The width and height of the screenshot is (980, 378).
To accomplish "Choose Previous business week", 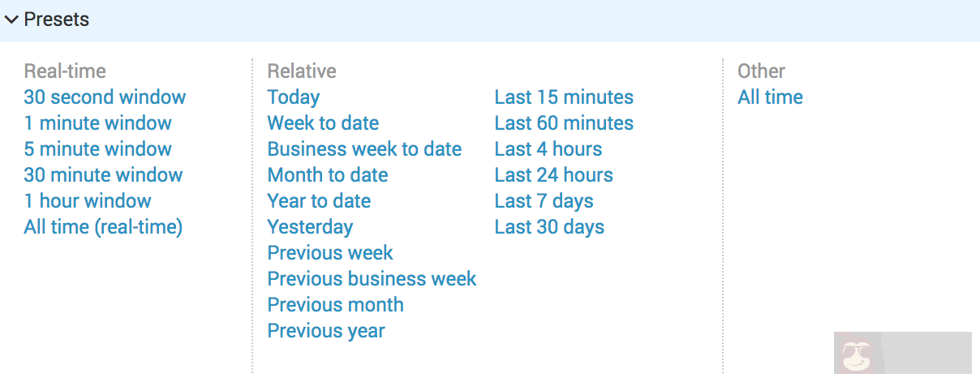I will pos(372,279).
